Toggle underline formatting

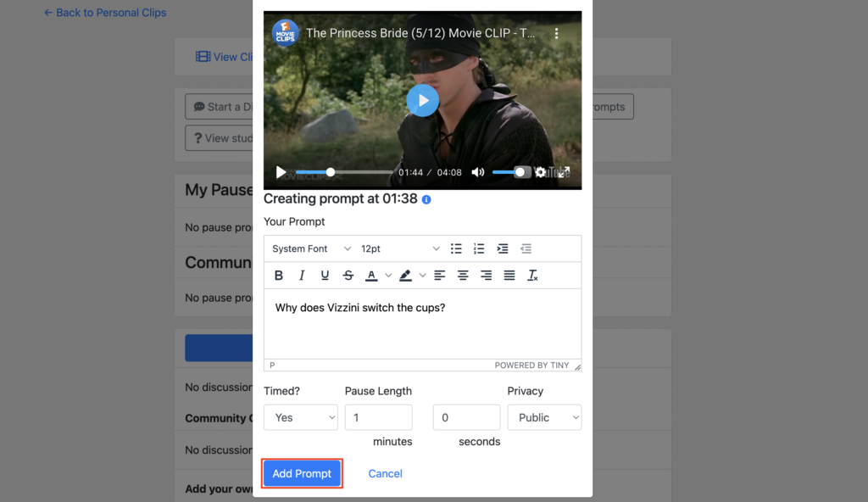tap(325, 276)
